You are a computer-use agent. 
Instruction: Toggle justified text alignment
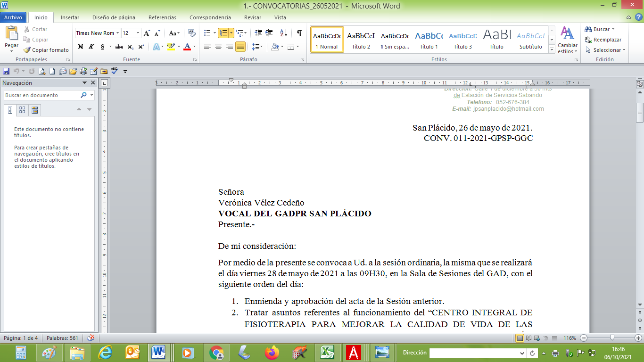click(240, 47)
